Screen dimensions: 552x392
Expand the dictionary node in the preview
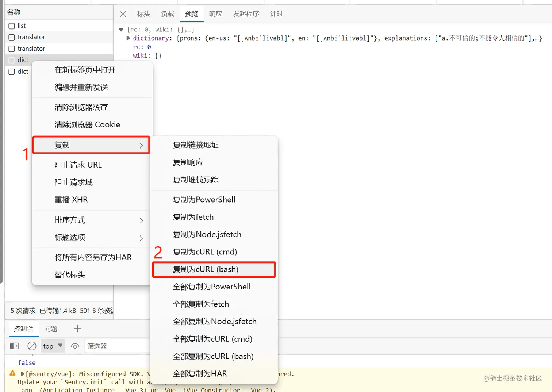[x=128, y=38]
